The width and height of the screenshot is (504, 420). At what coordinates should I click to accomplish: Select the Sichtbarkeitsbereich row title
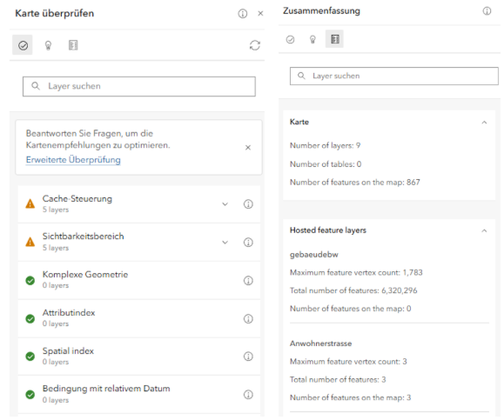point(84,237)
